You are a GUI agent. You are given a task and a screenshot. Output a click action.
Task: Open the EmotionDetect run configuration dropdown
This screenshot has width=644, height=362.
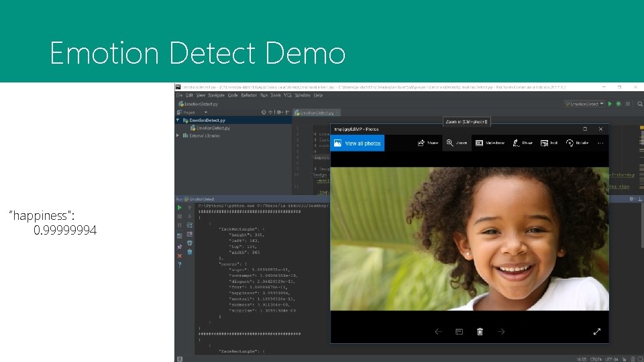click(584, 104)
